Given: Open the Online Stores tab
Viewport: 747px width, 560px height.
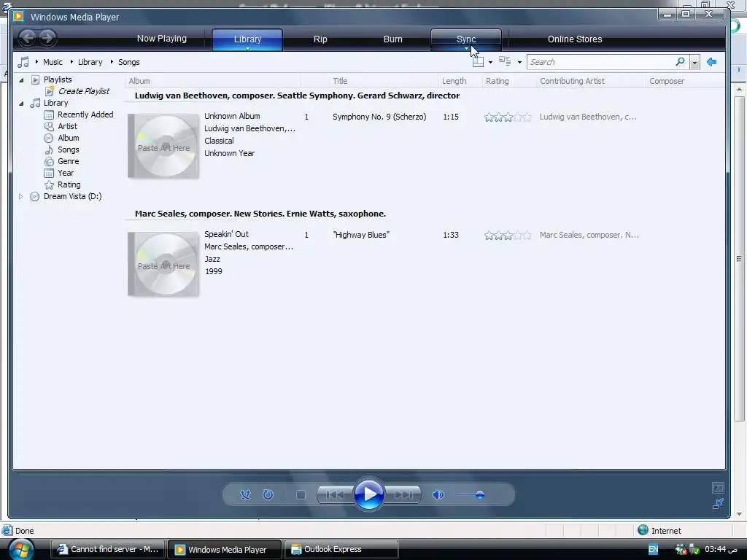Looking at the screenshot, I should [575, 39].
